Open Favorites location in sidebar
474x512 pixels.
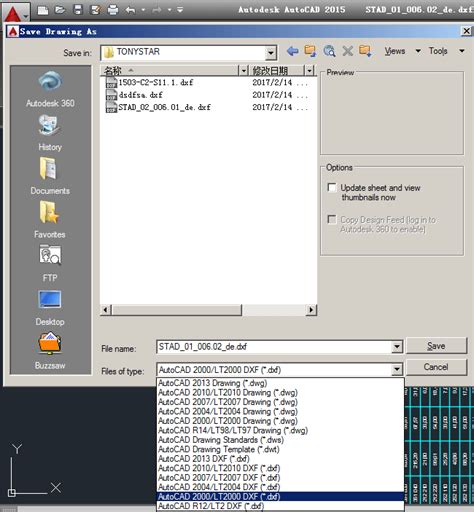click(x=50, y=220)
